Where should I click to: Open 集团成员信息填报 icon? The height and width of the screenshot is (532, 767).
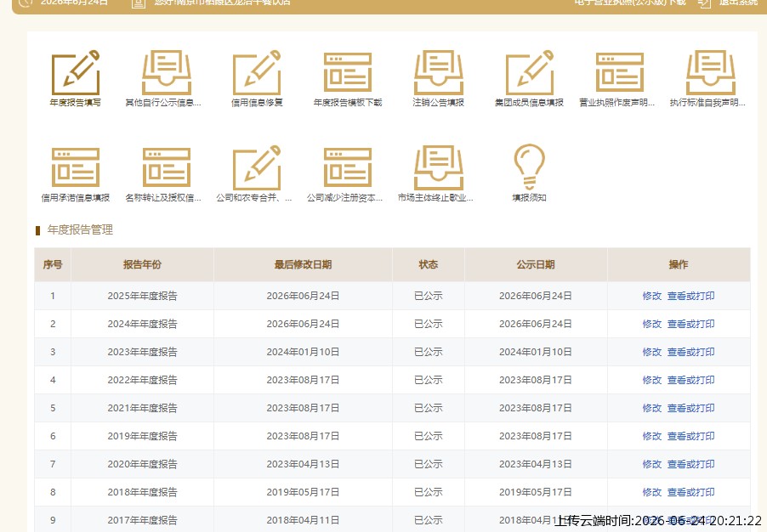point(529,73)
